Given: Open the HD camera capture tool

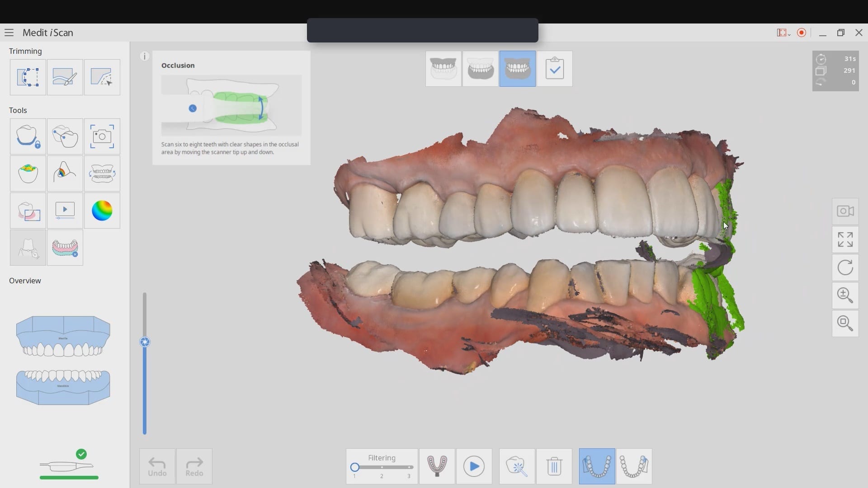Looking at the screenshot, I should pos(102,136).
